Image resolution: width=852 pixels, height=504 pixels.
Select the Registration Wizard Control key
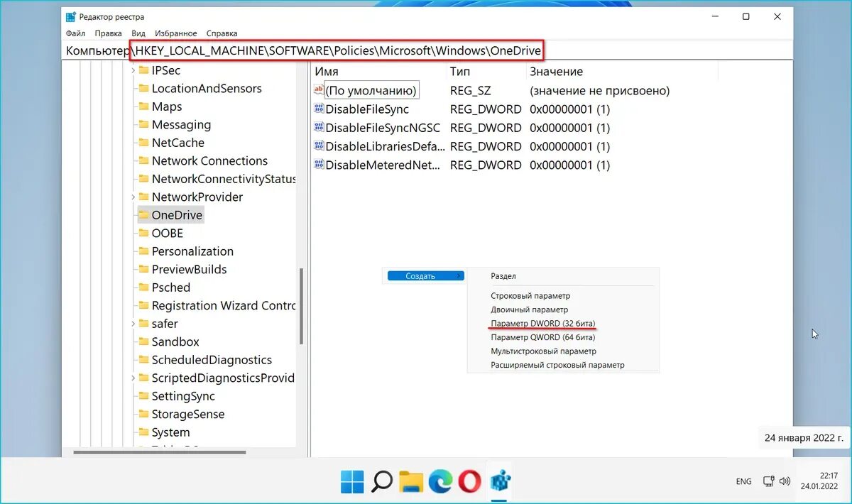click(x=223, y=306)
